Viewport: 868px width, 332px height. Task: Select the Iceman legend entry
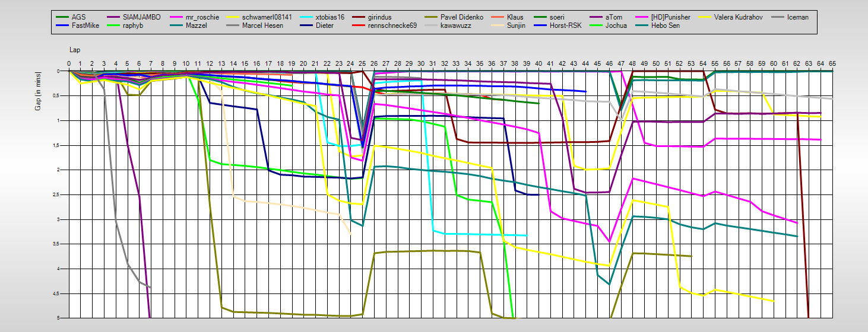797,17
